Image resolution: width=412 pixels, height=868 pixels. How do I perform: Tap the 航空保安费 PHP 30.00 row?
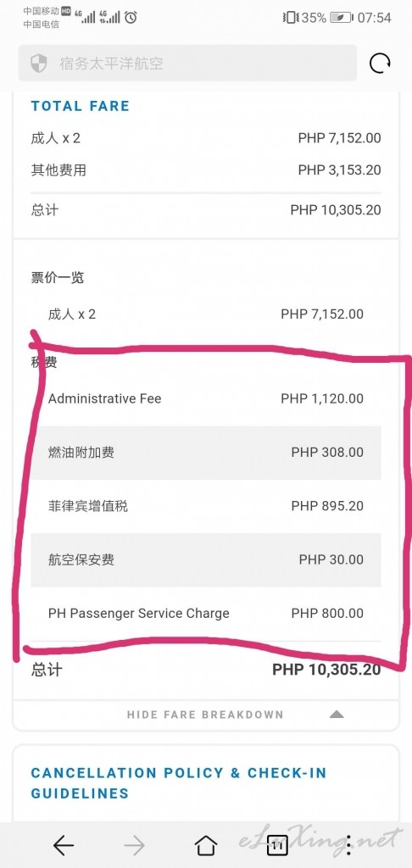pyautogui.click(x=206, y=559)
